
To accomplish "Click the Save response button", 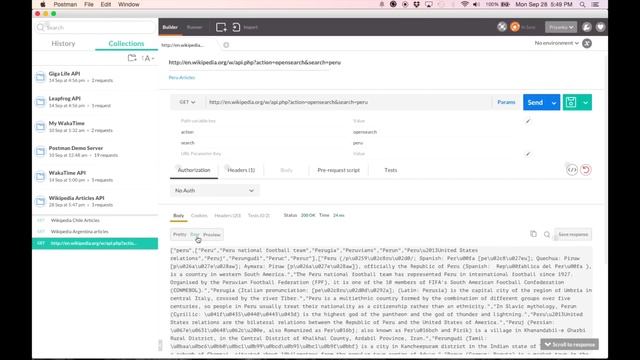I will (x=573, y=234).
